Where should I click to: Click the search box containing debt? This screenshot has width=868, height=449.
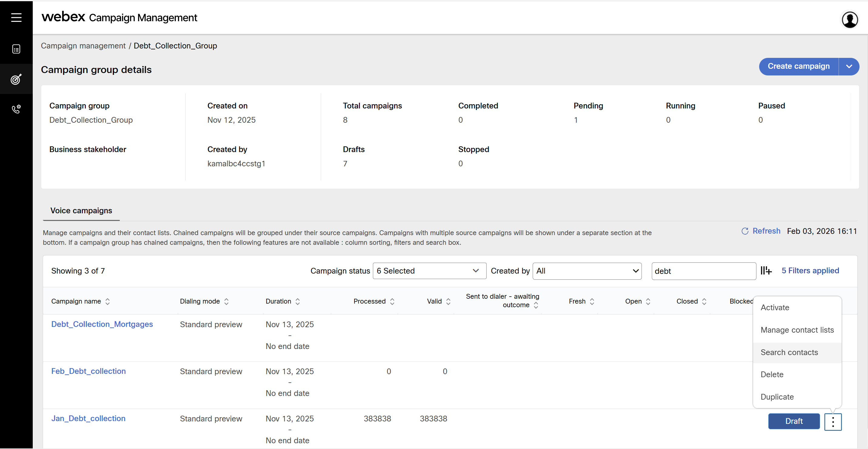[703, 271]
